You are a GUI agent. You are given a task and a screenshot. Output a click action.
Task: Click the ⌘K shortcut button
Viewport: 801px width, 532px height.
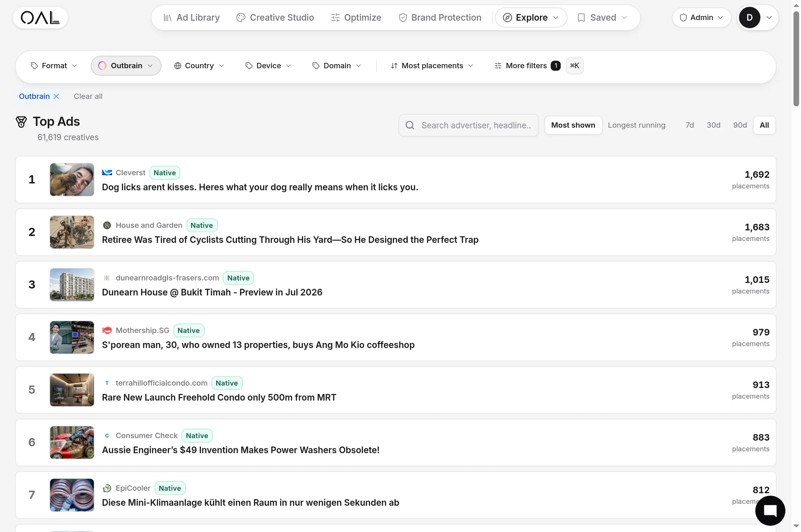pos(575,66)
